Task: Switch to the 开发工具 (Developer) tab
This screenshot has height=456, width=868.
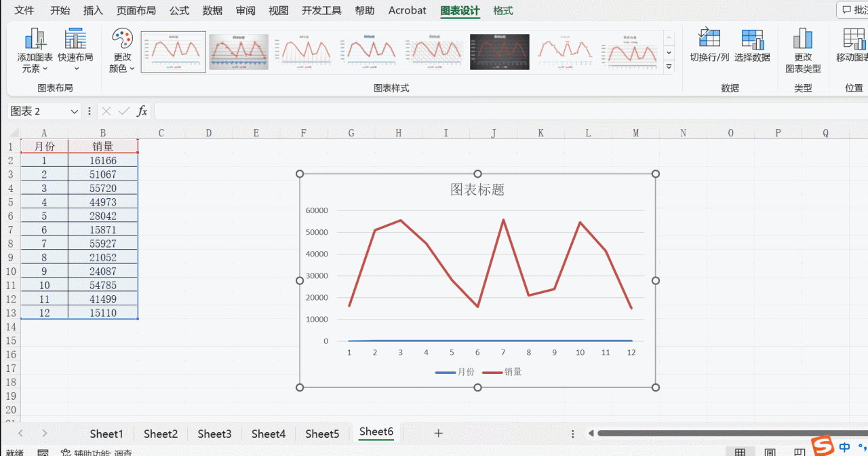Action: (x=321, y=11)
